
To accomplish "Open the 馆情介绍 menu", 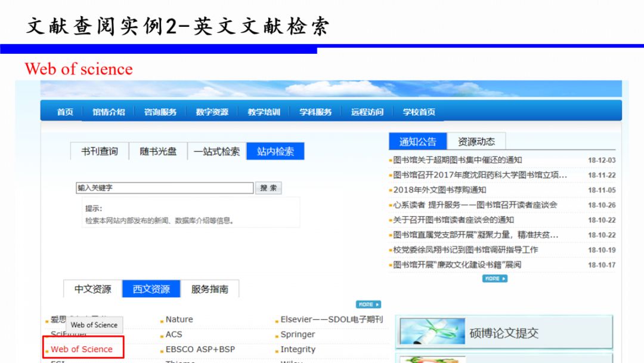I will click(109, 112).
